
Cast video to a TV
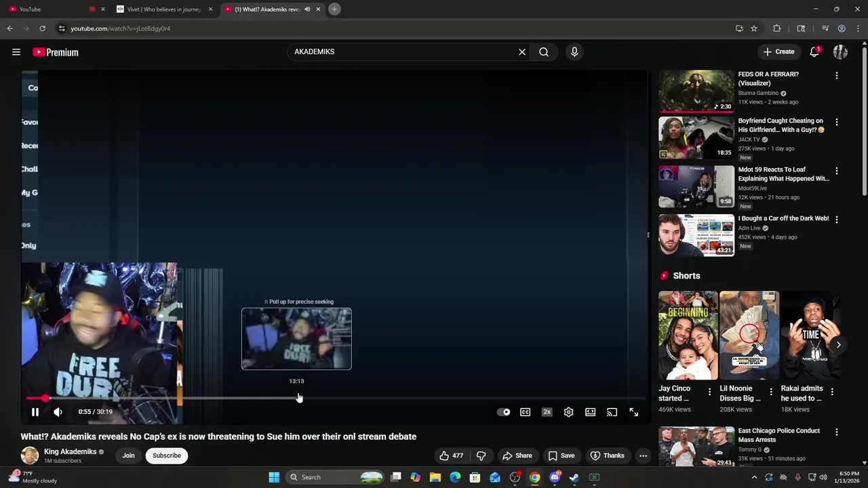(x=612, y=412)
